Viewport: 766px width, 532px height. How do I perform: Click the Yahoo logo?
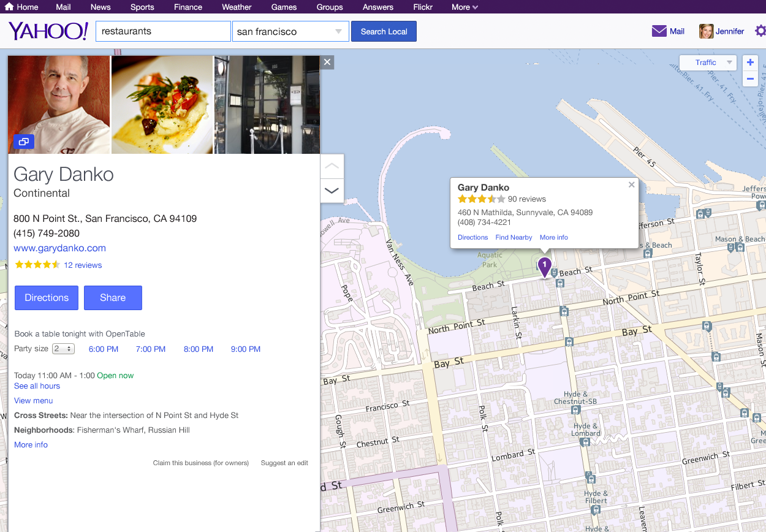(x=48, y=31)
